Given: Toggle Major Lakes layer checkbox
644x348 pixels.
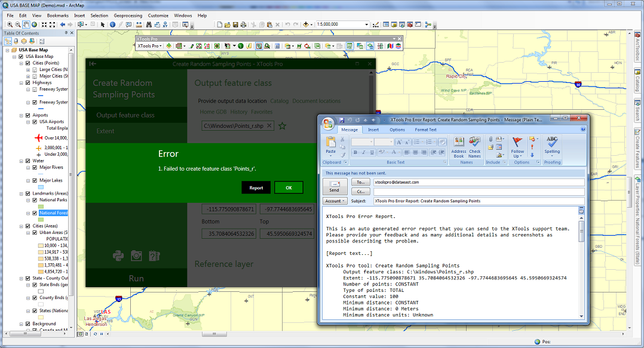Looking at the screenshot, I should (x=35, y=180).
